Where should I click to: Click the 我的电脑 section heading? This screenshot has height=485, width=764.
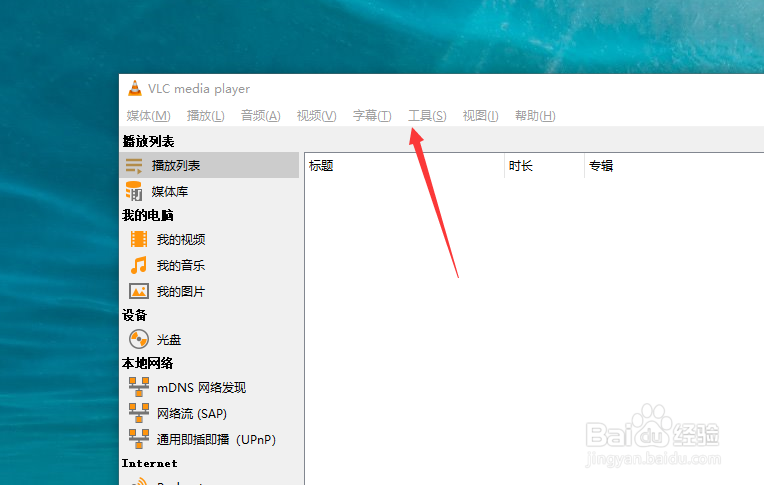148,215
